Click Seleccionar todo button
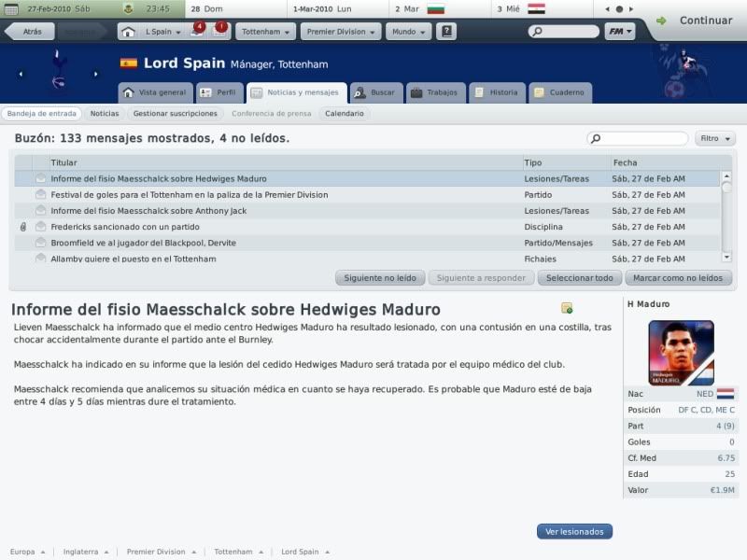 (x=579, y=277)
